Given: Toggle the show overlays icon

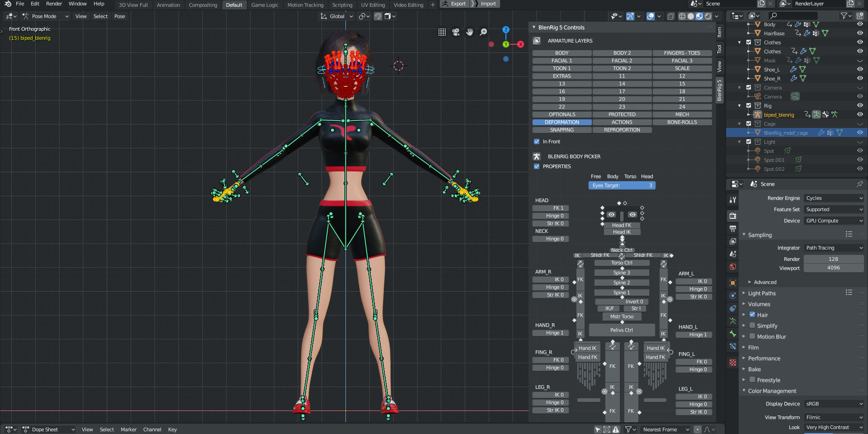Looking at the screenshot, I should (x=651, y=16).
